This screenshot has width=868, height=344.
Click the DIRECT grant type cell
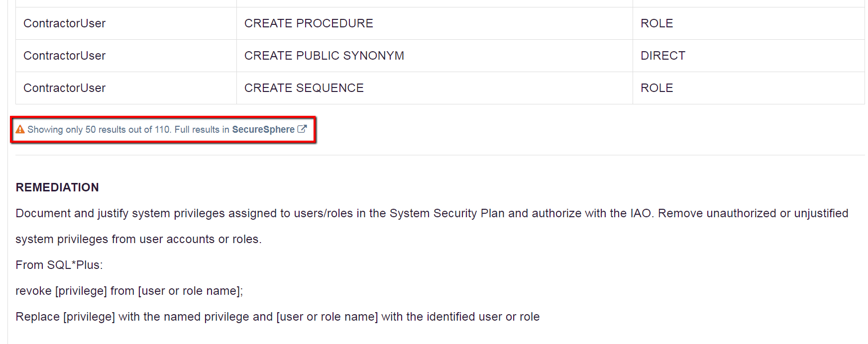click(663, 56)
